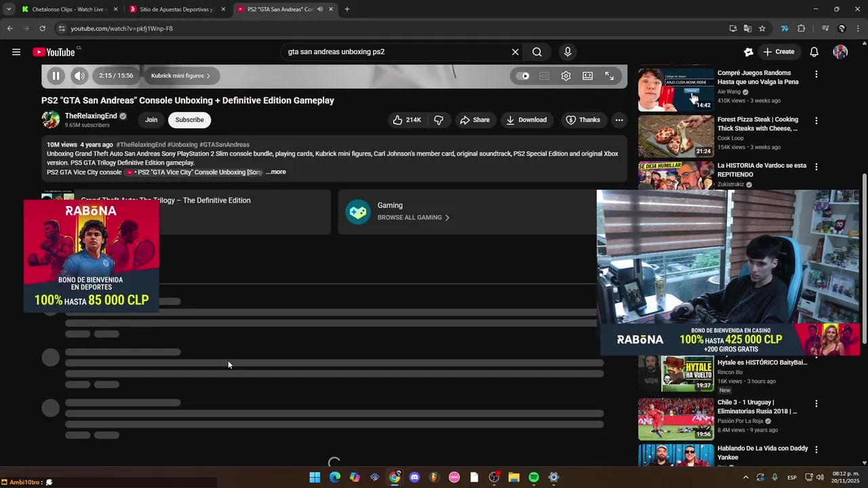The image size is (868, 488).
Task: Join TheRelaxingEnd channel membership
Action: click(151, 120)
